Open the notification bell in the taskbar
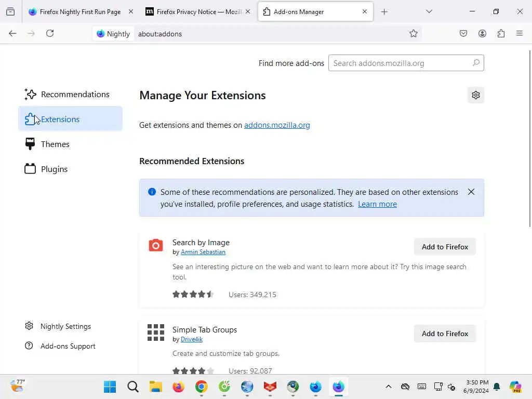The image size is (532, 399). click(497, 387)
